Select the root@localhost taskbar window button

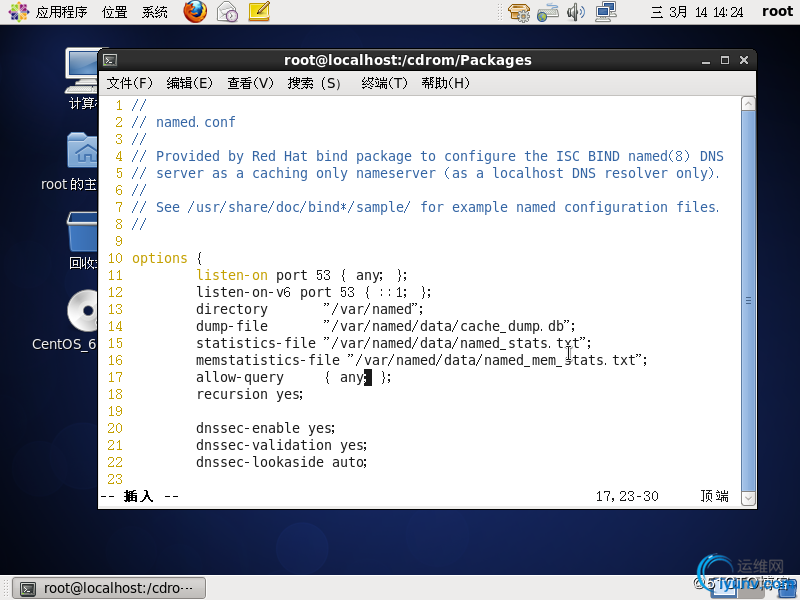click(x=109, y=588)
